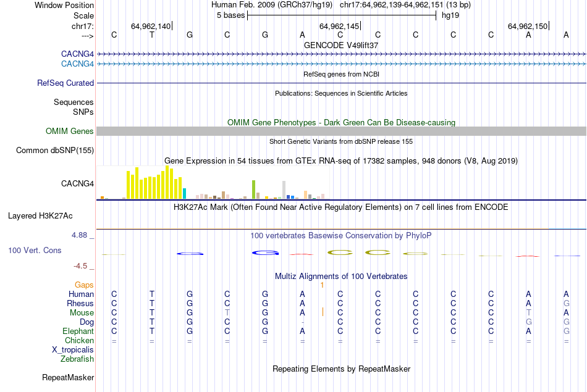This screenshot has width=587, height=392.
Task: Click the Rhesus alignment row label
Action: pyautogui.click(x=80, y=303)
